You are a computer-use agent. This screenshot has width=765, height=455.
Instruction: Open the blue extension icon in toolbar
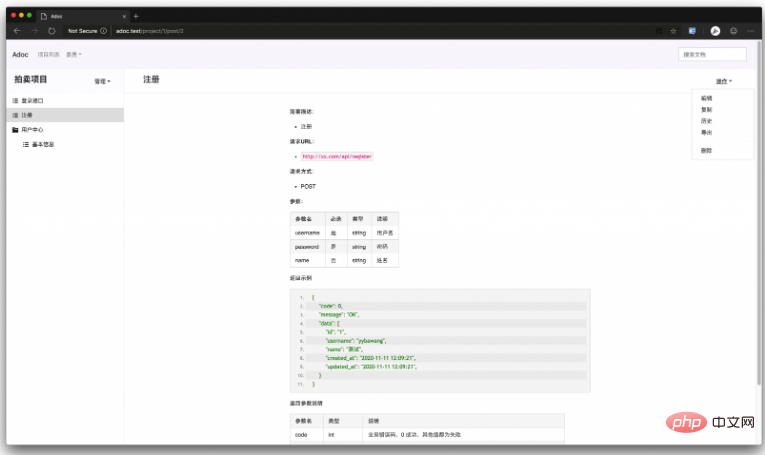(x=692, y=31)
